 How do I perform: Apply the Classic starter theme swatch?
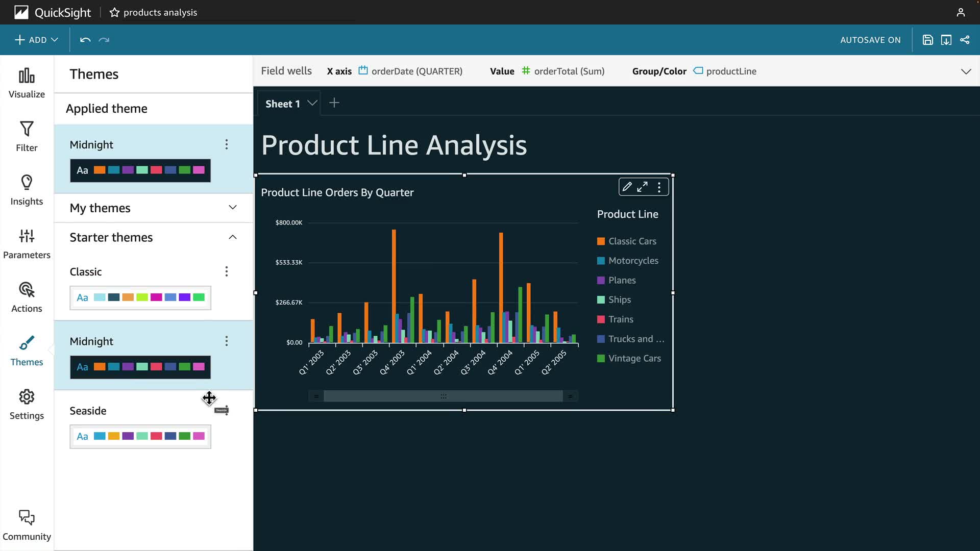(140, 297)
